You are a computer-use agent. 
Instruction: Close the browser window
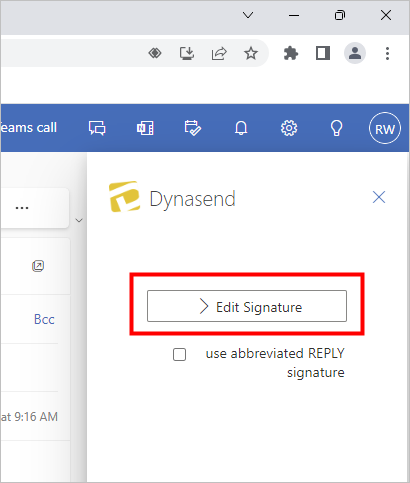[386, 15]
